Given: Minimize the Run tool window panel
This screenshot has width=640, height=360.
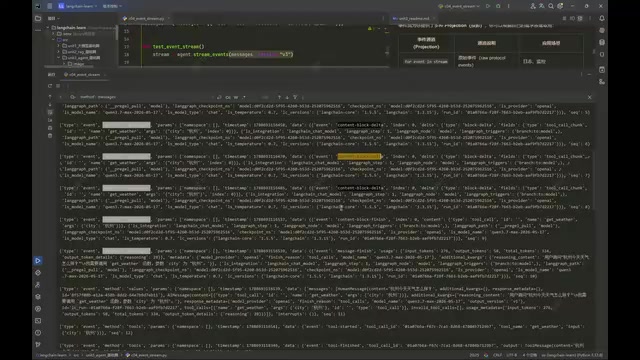Looking at the screenshot, I should point(589,75).
